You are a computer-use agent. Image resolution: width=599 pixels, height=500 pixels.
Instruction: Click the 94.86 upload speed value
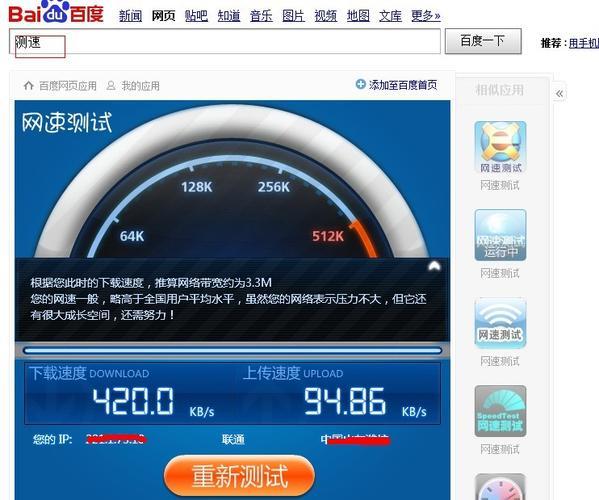(x=345, y=401)
